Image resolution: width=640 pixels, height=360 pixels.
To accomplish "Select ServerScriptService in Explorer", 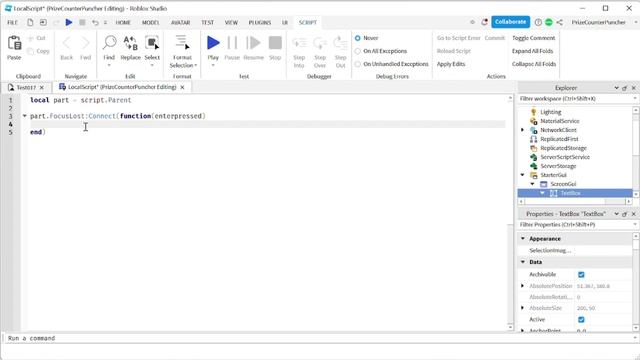I will 565,157.
